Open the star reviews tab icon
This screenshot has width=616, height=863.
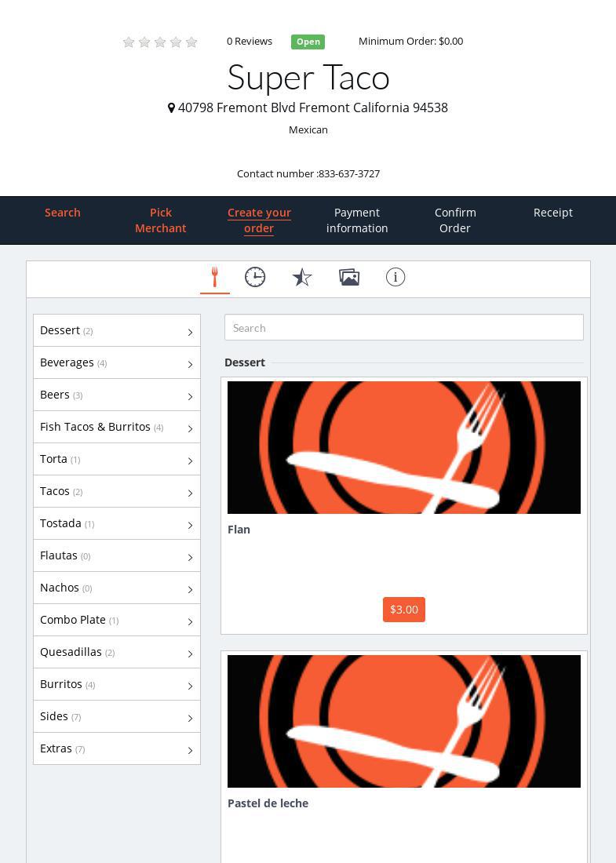302,277
